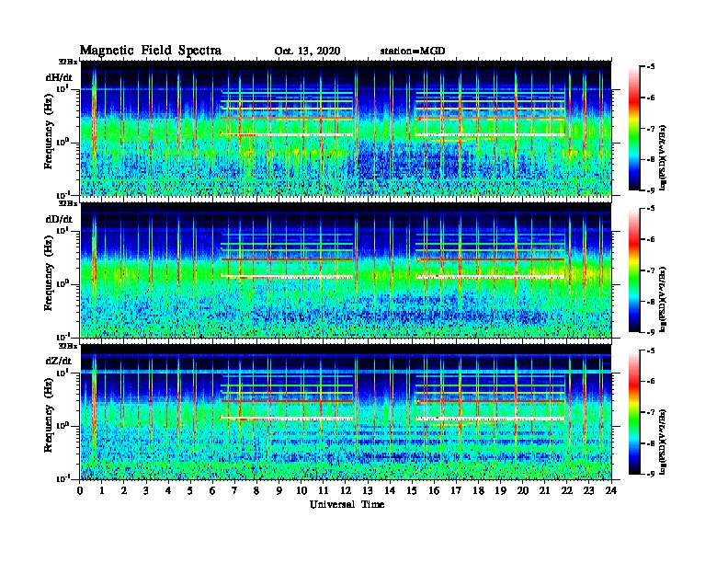Click the hour 13 tick label

368,490
